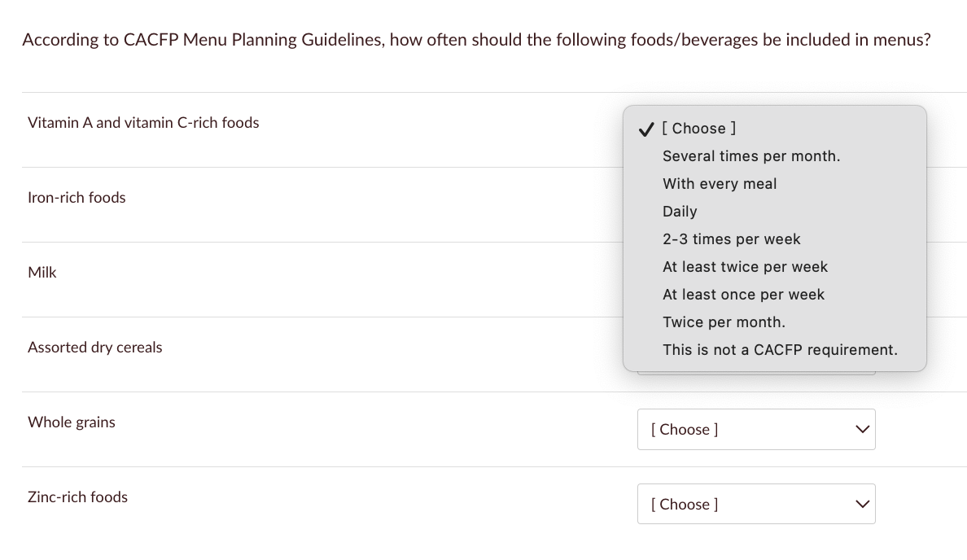The height and width of the screenshot is (560, 967).
Task: Select the 'Twice per month.' option
Action: tap(724, 322)
